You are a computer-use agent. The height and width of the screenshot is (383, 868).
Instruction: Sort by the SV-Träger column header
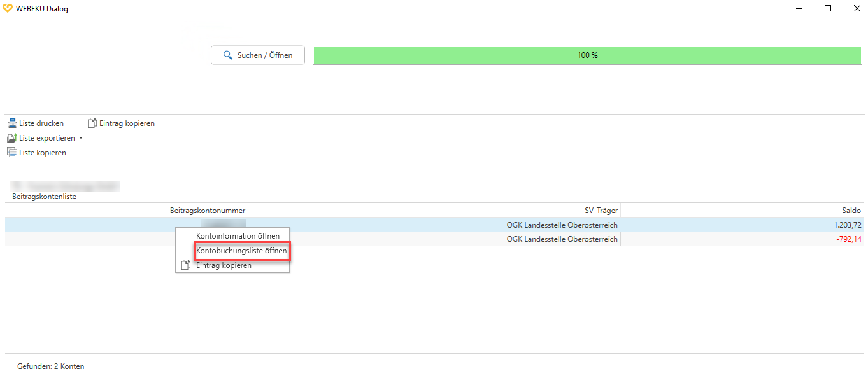[601, 211]
